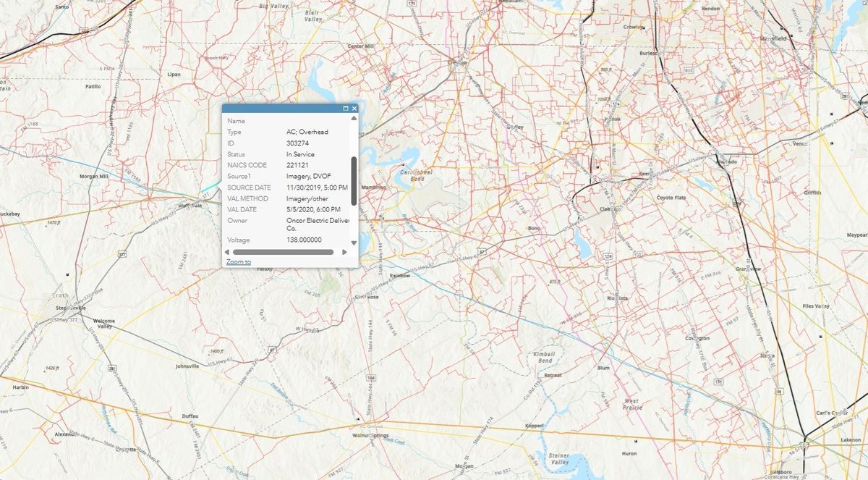The width and height of the screenshot is (868, 480).
Task: Click the Johnsville label on the map
Action: click(x=187, y=366)
